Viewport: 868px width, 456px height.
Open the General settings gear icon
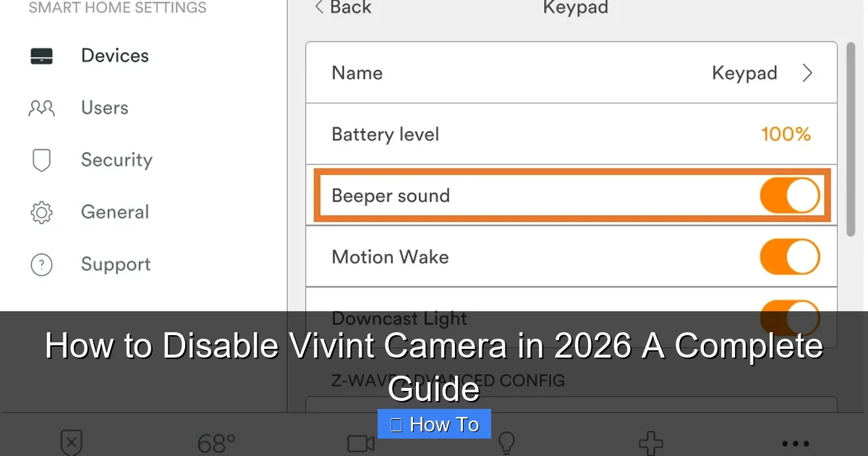pyautogui.click(x=41, y=212)
